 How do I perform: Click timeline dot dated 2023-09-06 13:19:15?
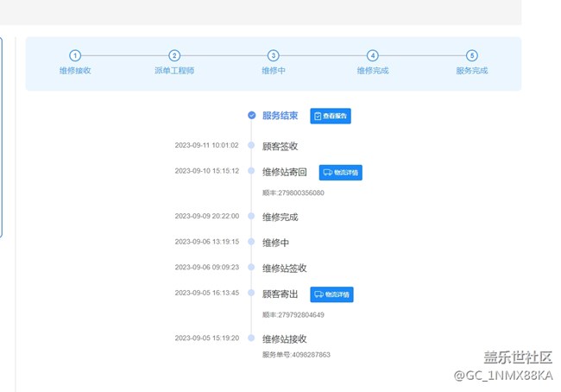[251, 243]
